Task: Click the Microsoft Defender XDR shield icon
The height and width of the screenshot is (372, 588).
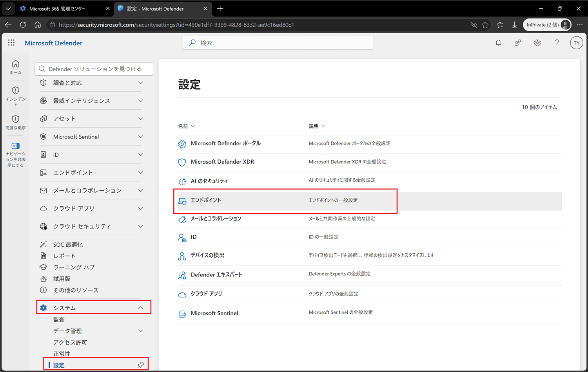Action: click(182, 162)
